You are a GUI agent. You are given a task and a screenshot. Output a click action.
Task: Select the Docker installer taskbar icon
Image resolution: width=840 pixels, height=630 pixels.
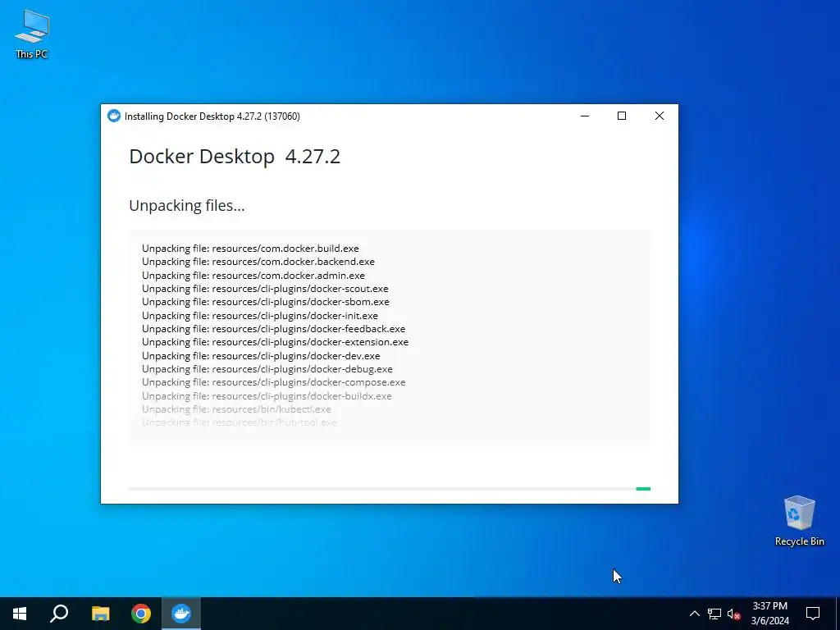(x=181, y=614)
